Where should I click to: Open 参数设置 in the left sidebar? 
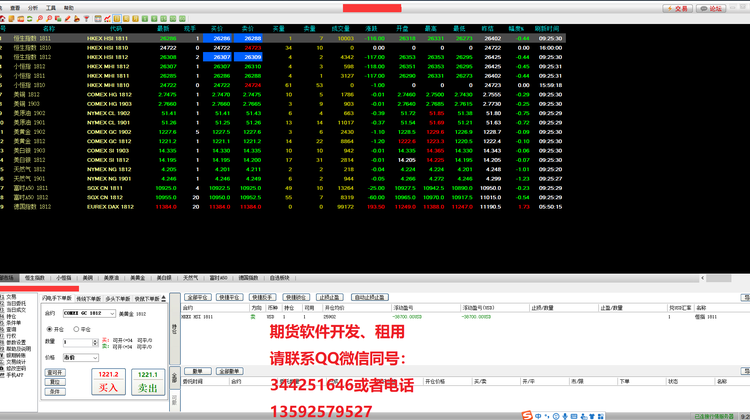click(x=16, y=342)
